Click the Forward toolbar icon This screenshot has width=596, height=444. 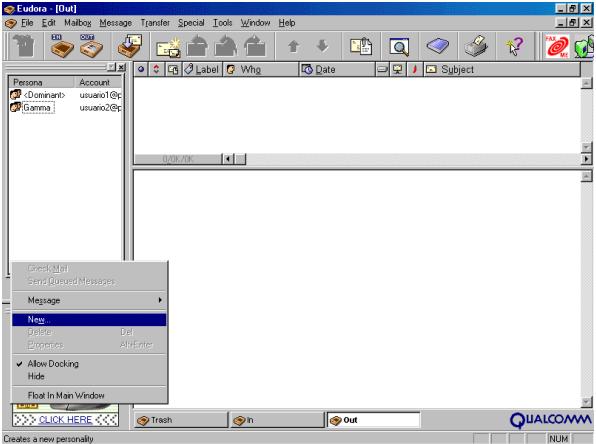[x=255, y=46]
